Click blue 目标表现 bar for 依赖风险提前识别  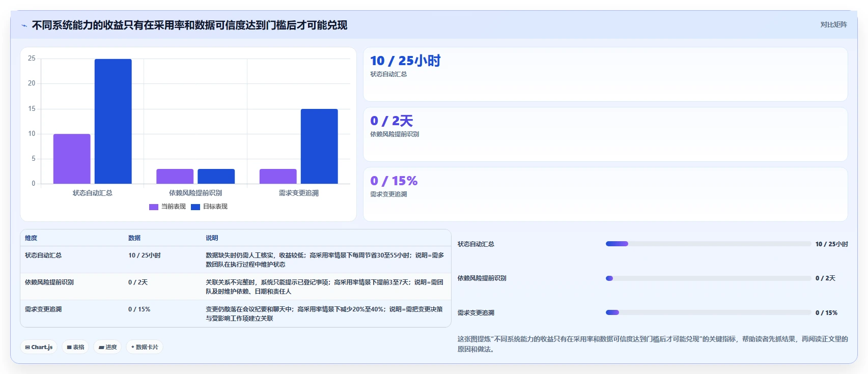coord(216,176)
